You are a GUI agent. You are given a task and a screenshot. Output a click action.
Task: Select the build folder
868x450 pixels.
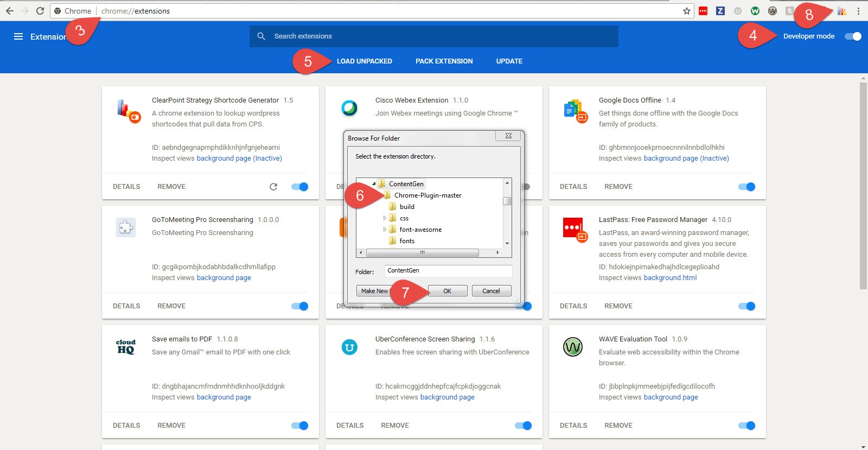point(407,207)
